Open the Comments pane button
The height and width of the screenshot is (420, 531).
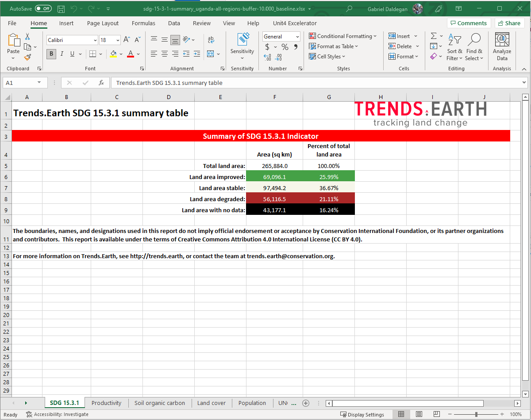click(468, 23)
